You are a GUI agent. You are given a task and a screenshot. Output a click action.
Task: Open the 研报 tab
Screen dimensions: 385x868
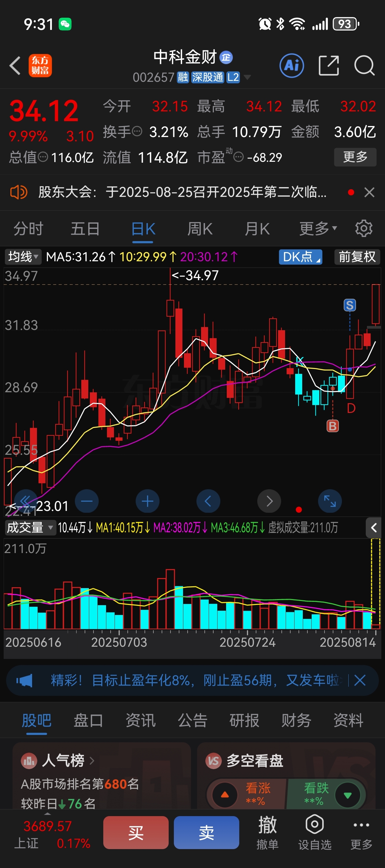[x=244, y=721]
